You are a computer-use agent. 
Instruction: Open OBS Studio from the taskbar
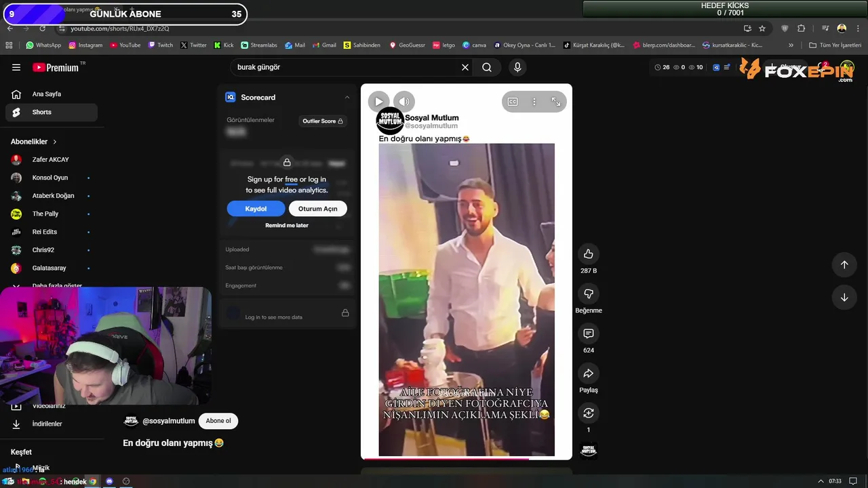(125, 481)
